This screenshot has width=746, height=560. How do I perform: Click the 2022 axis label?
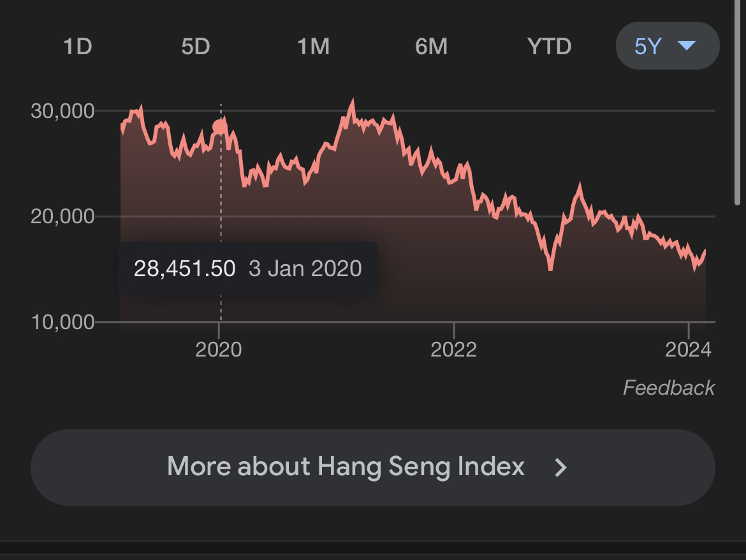tap(453, 350)
